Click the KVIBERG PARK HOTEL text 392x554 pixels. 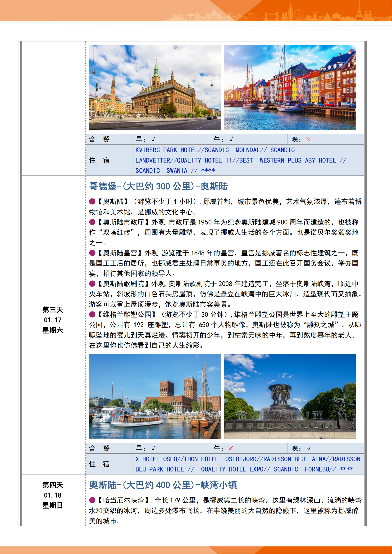tap(166, 150)
